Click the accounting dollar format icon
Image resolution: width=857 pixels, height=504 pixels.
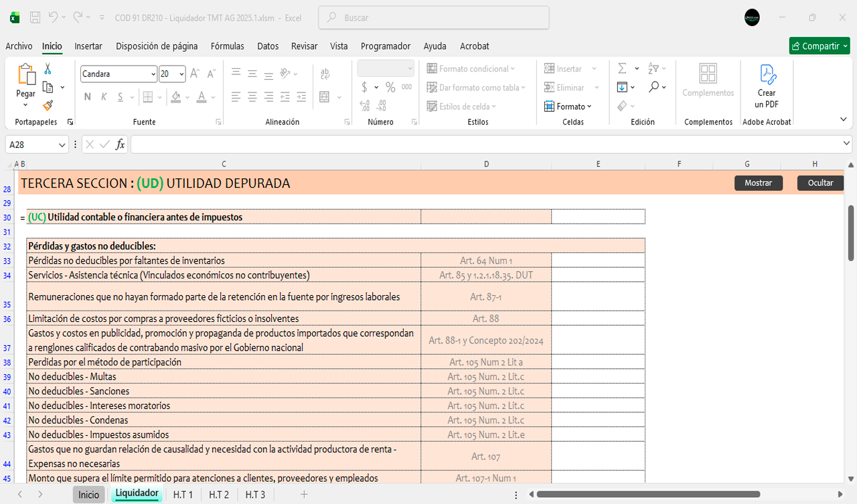[x=364, y=87]
